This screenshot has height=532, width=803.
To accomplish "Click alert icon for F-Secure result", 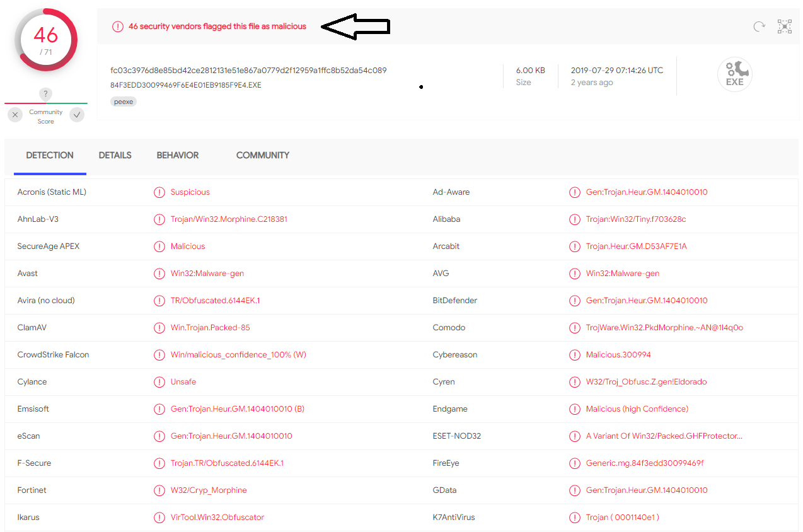I will [159, 463].
